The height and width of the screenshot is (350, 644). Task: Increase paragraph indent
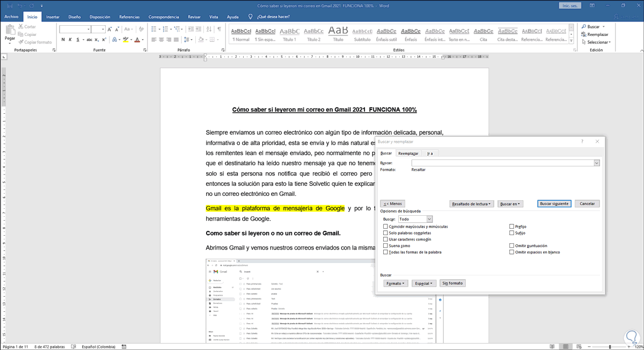[200, 29]
